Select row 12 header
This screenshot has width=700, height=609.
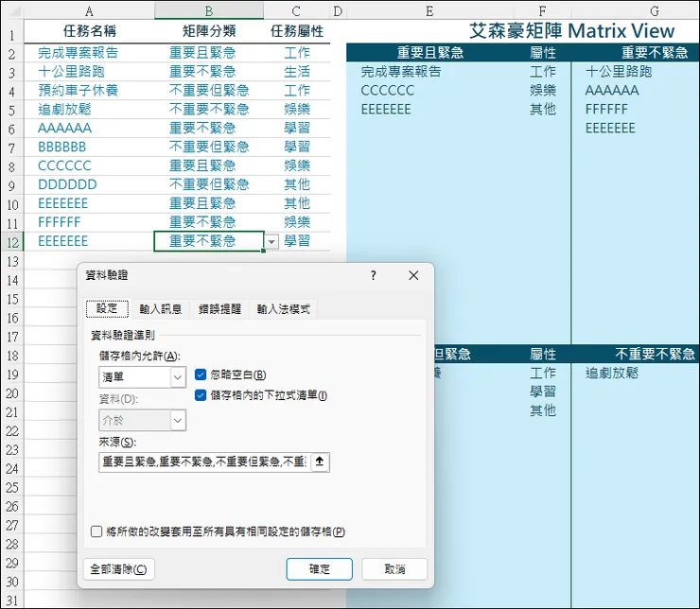(x=12, y=242)
